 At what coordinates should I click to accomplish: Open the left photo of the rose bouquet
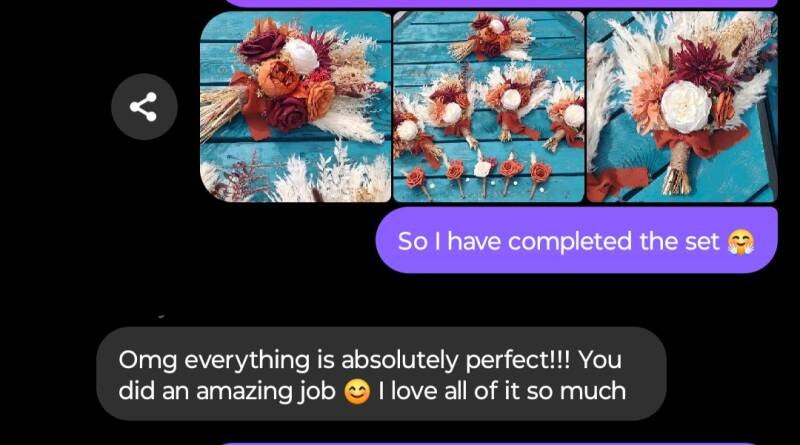tap(295, 107)
